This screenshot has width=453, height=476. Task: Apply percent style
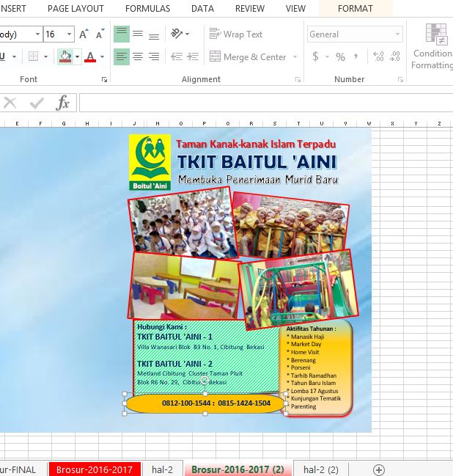click(x=340, y=56)
